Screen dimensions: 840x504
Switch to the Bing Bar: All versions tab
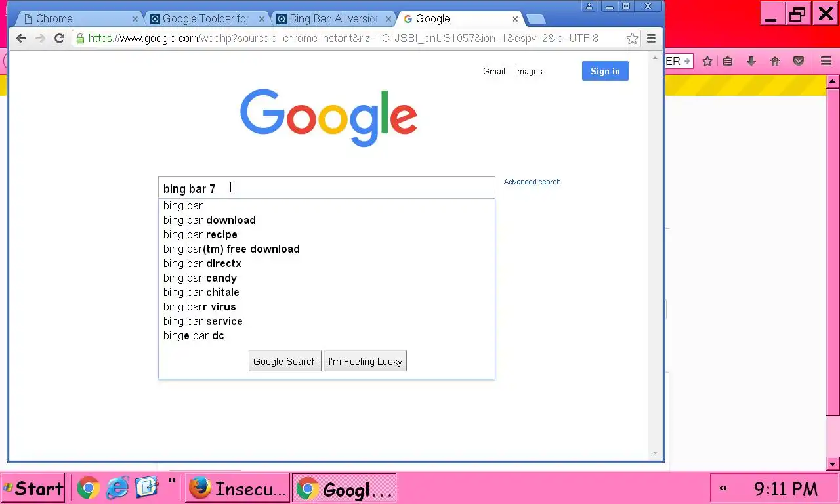pos(332,19)
